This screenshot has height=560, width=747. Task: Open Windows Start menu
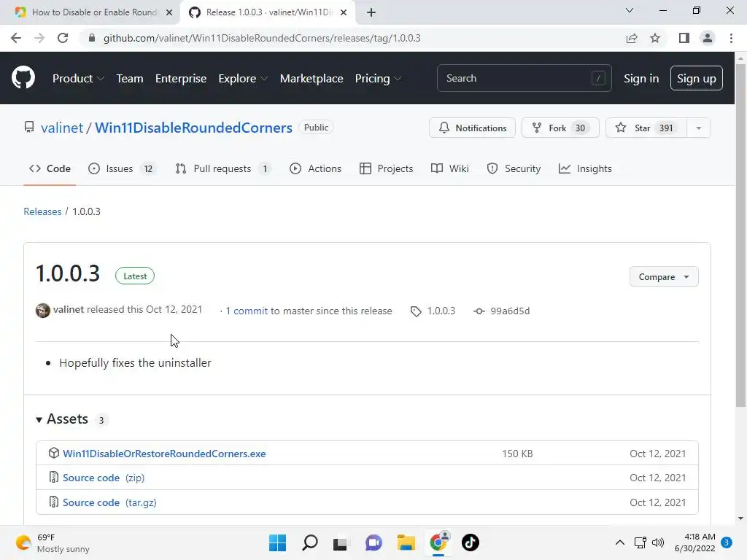(x=278, y=542)
